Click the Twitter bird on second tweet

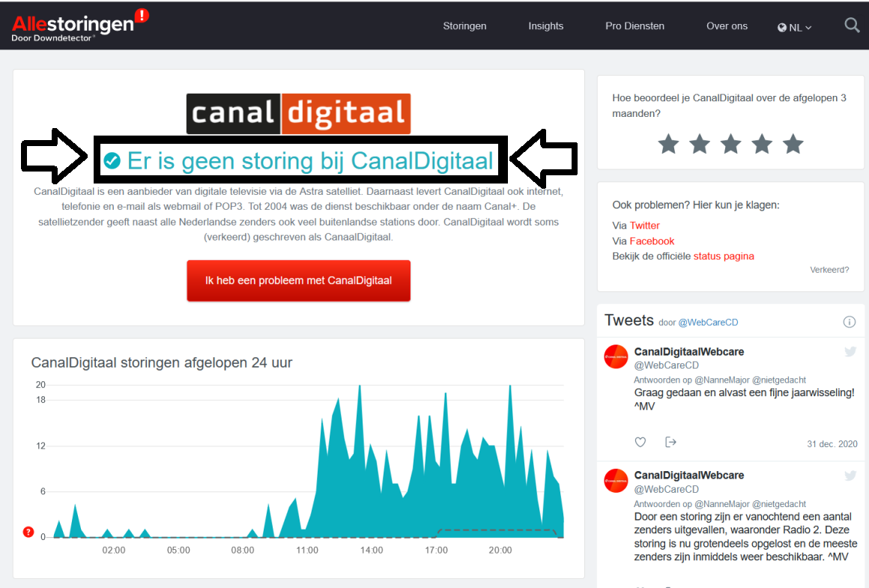point(850,476)
